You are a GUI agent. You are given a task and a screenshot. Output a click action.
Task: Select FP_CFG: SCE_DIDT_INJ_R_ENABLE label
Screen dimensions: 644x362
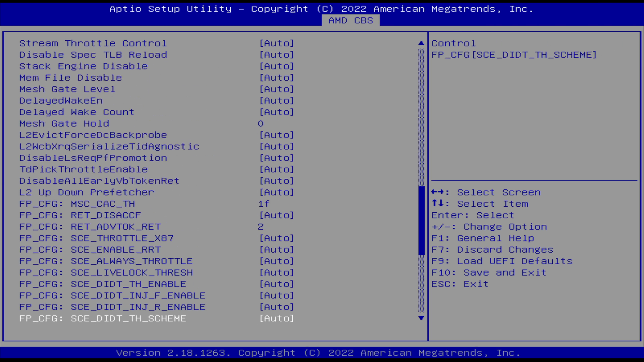tap(113, 308)
